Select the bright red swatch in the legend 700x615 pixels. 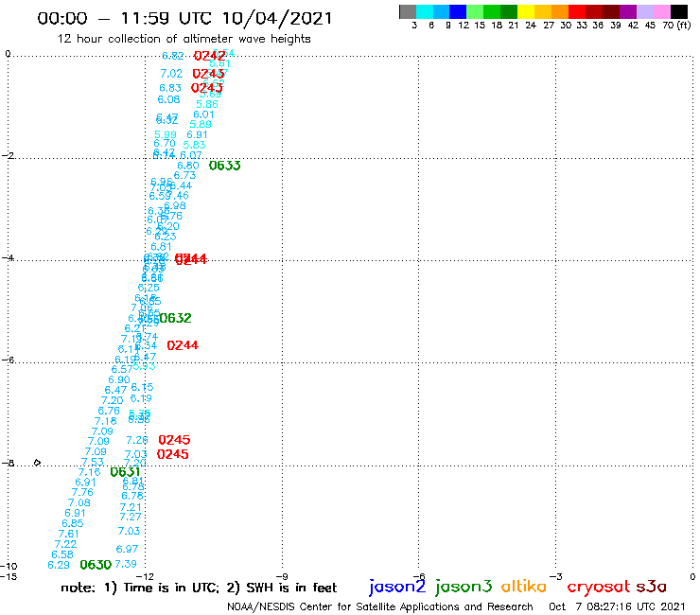click(x=577, y=11)
